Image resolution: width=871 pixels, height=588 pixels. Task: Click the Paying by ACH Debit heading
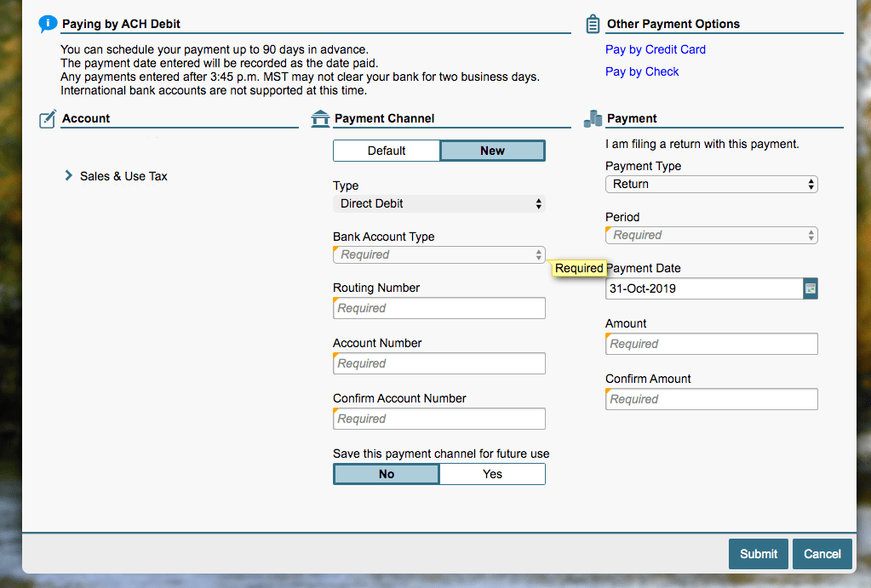121,24
